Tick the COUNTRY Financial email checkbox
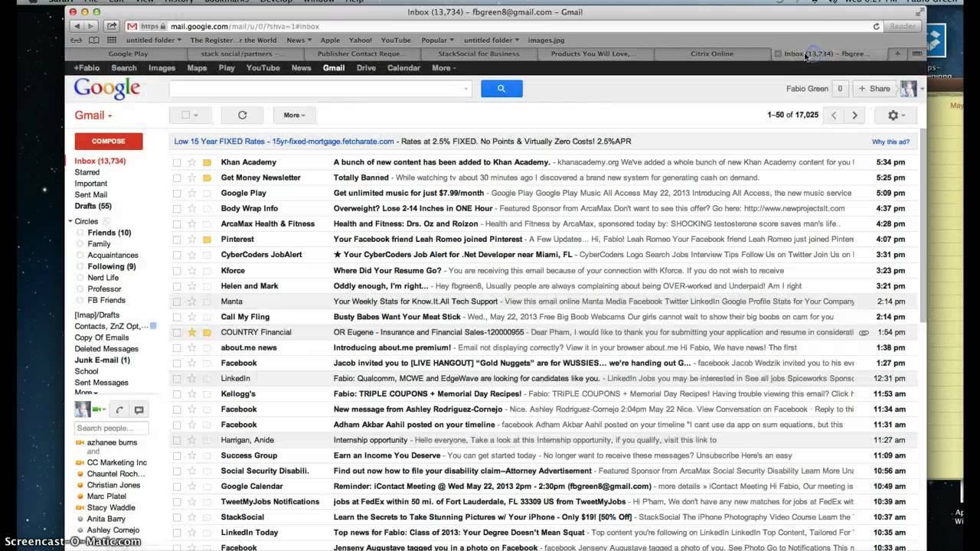 tap(177, 332)
